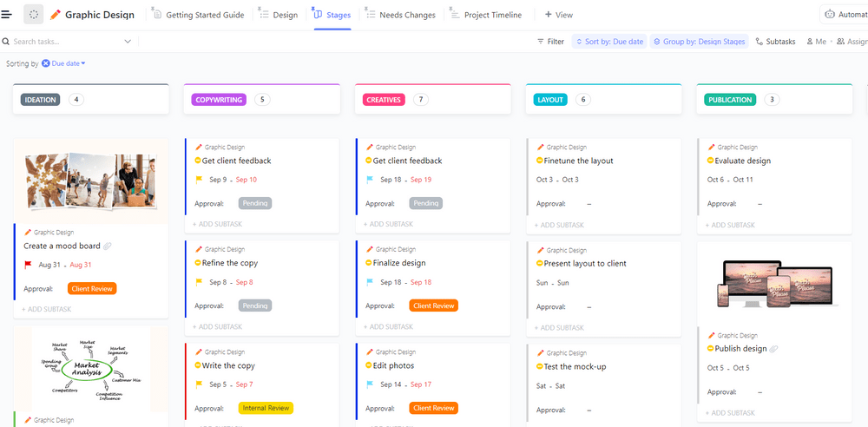The image size is (868, 427).
Task: Remove the Due date sort with the X icon
Action: (46, 63)
